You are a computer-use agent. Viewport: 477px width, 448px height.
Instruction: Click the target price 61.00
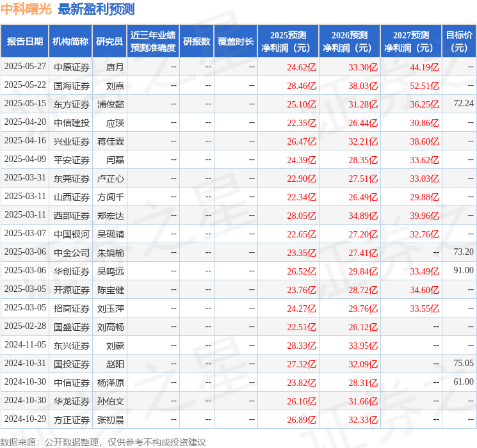point(464,381)
